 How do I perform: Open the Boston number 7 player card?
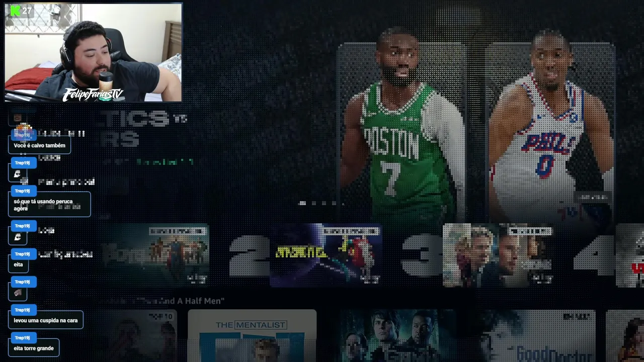[x=403, y=132]
